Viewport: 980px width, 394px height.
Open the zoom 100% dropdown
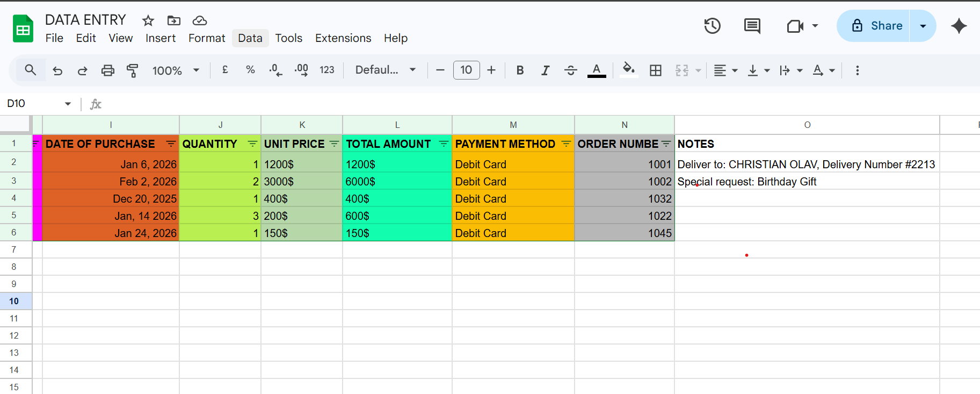176,70
